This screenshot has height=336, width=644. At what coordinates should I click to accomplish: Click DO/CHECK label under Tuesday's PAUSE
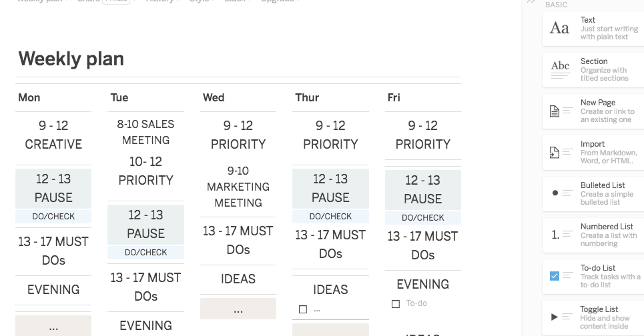(145, 253)
